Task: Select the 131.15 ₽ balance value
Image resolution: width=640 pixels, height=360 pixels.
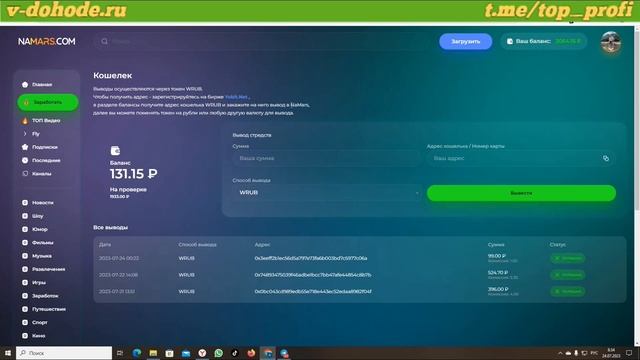Action: [x=133, y=174]
